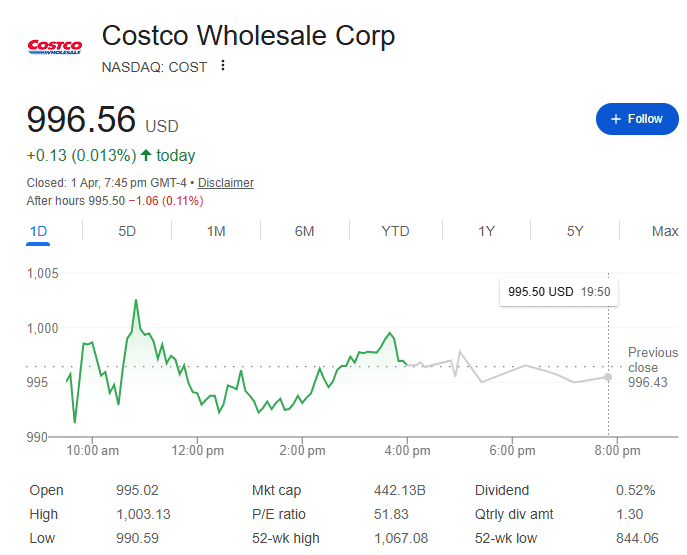The image size is (687, 555).
Task: Show the 6M chart range
Action: pyautogui.click(x=305, y=231)
